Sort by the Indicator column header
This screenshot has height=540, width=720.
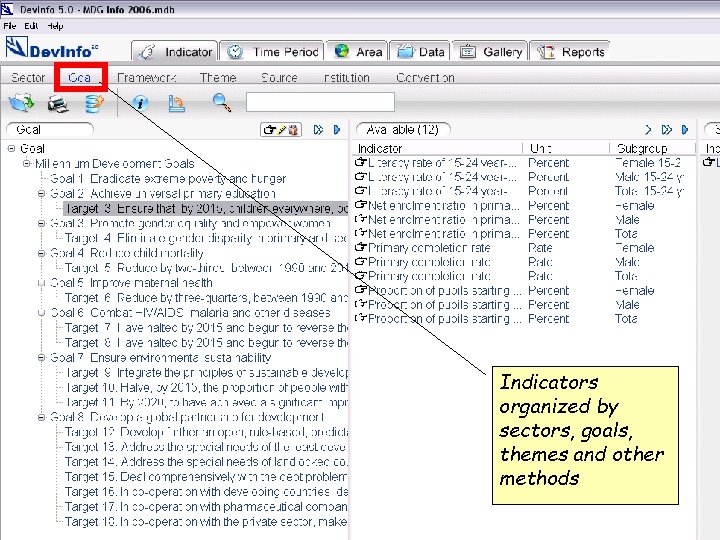coord(439,148)
